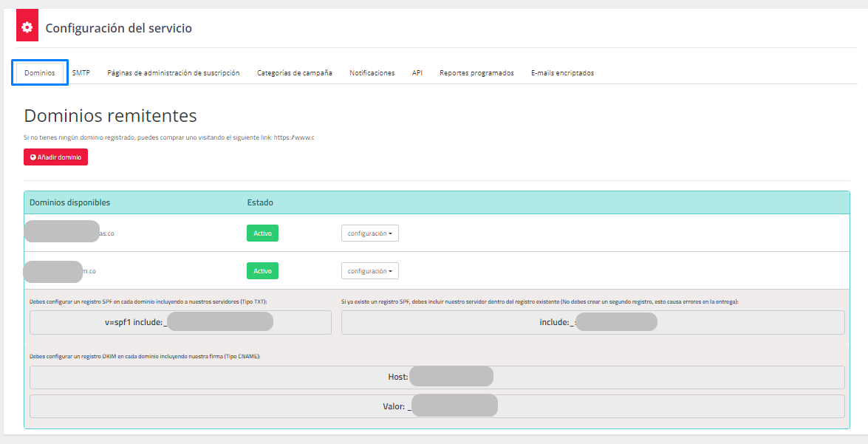Click the Dominios disponibles column header

tap(70, 202)
